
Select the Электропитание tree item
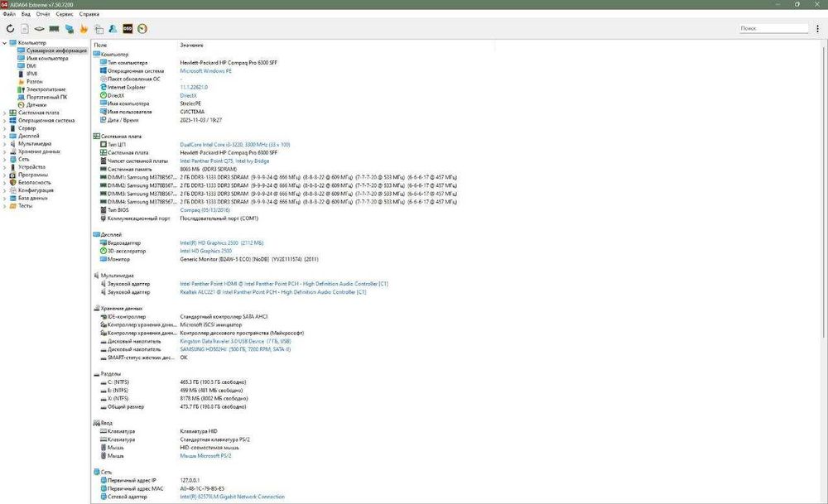(46, 89)
